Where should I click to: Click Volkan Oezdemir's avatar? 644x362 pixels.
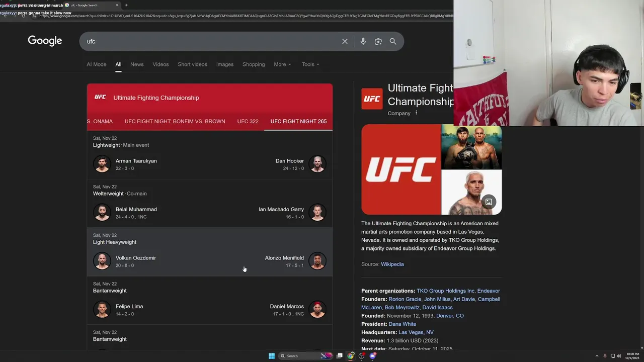pyautogui.click(x=102, y=261)
